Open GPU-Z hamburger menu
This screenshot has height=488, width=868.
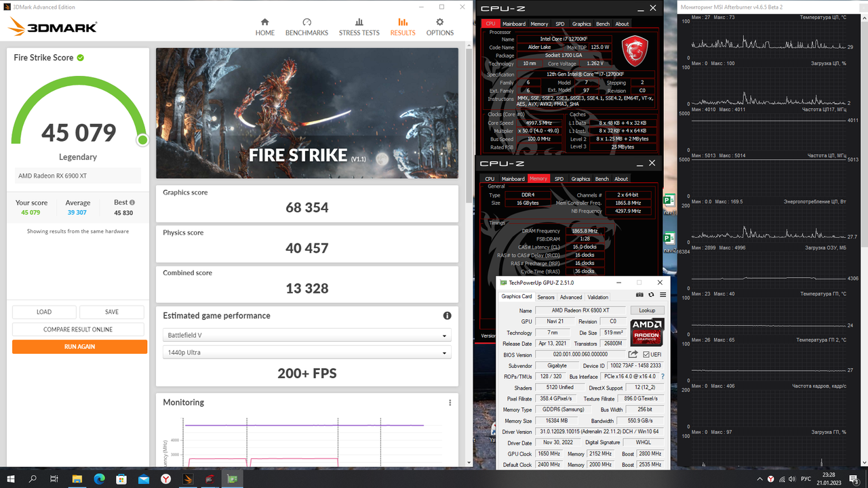click(x=663, y=295)
